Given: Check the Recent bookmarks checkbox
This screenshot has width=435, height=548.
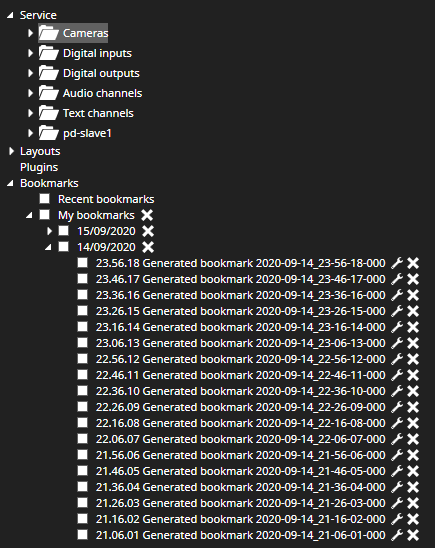Looking at the screenshot, I should pos(44,199).
